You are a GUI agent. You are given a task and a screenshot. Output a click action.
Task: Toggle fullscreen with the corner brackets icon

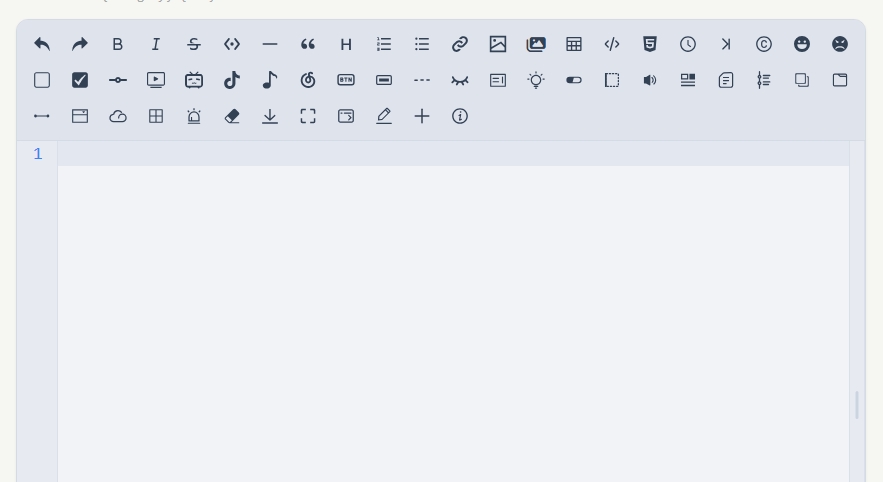308,116
